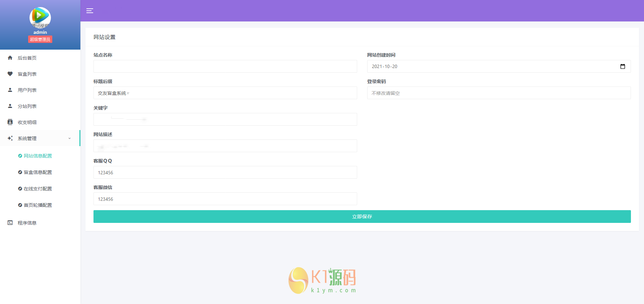Click the 立即保存 save button

coord(362,217)
